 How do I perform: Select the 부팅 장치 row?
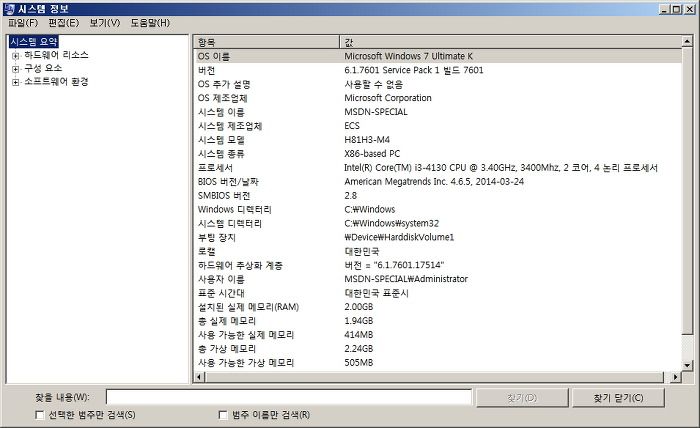coord(438,237)
